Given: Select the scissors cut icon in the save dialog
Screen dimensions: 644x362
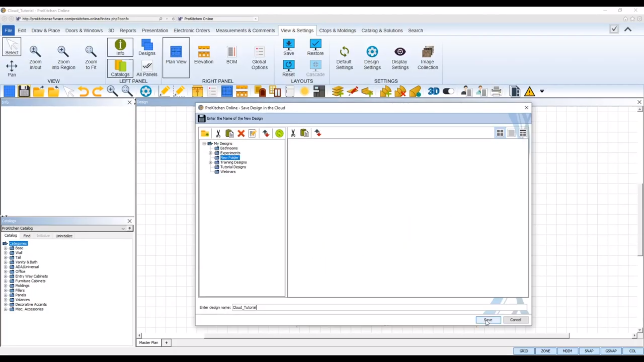Looking at the screenshot, I should [218, 133].
